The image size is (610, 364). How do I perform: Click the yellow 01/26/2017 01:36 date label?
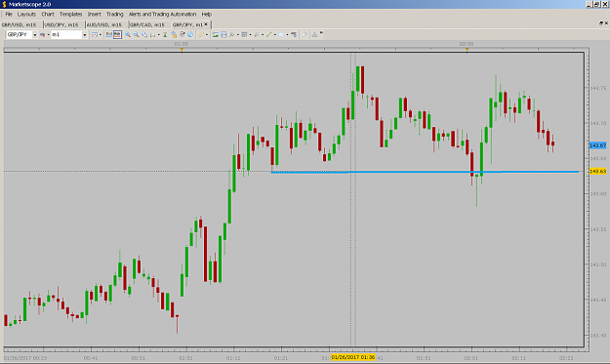[x=353, y=357]
